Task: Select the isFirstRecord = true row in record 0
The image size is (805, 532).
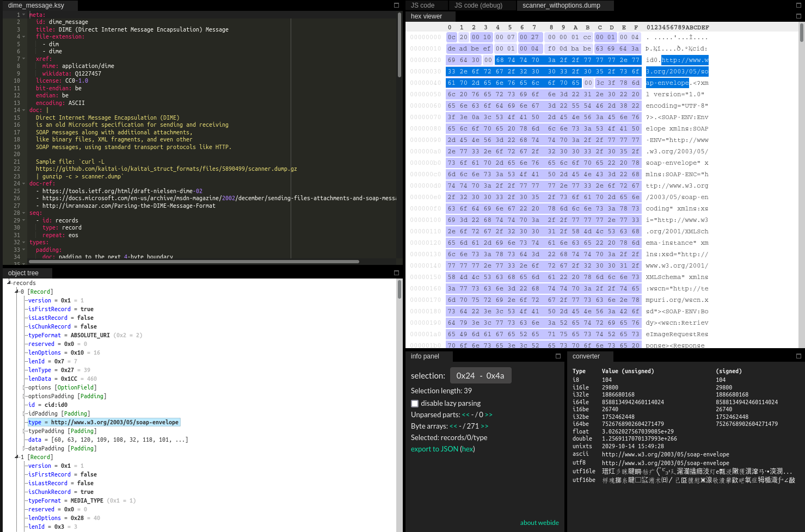Action: tap(61, 309)
